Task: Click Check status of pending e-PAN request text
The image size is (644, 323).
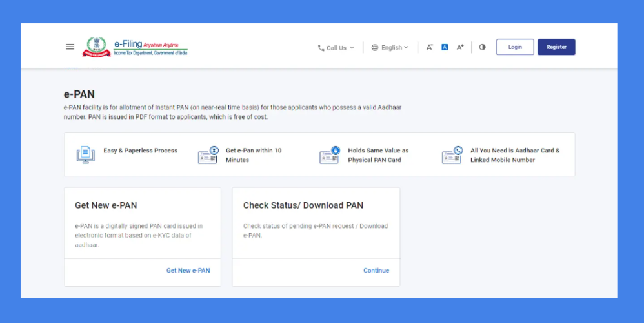Action: pos(316,231)
